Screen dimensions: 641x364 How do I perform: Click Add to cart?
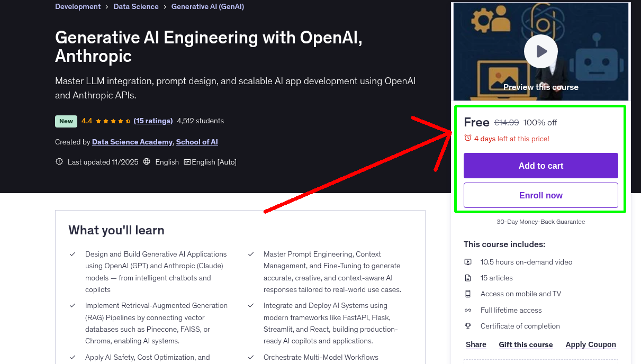pyautogui.click(x=540, y=166)
